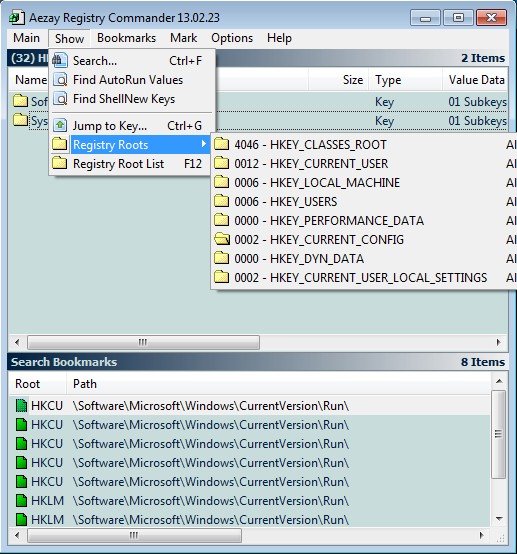Select 0006 - HKEY_USERS
Viewport: 517px width, 554px height.
pyautogui.click(x=364, y=202)
